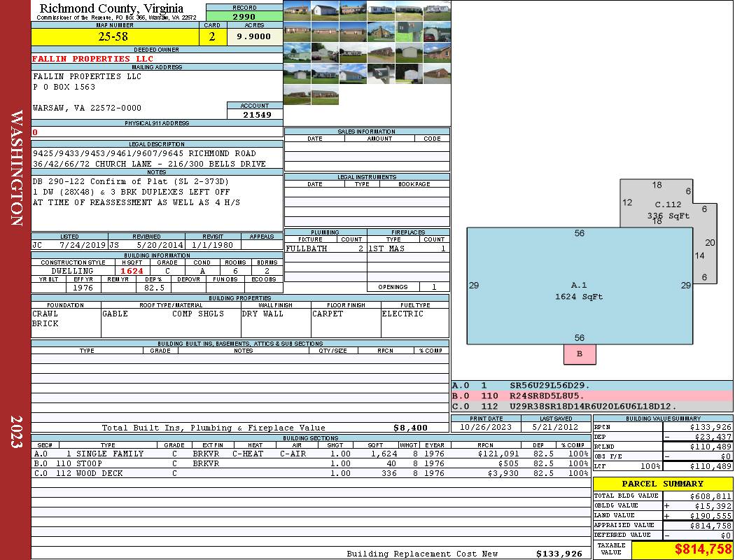
Task: Click the red H SQFT value 1624
Action: coord(132,271)
